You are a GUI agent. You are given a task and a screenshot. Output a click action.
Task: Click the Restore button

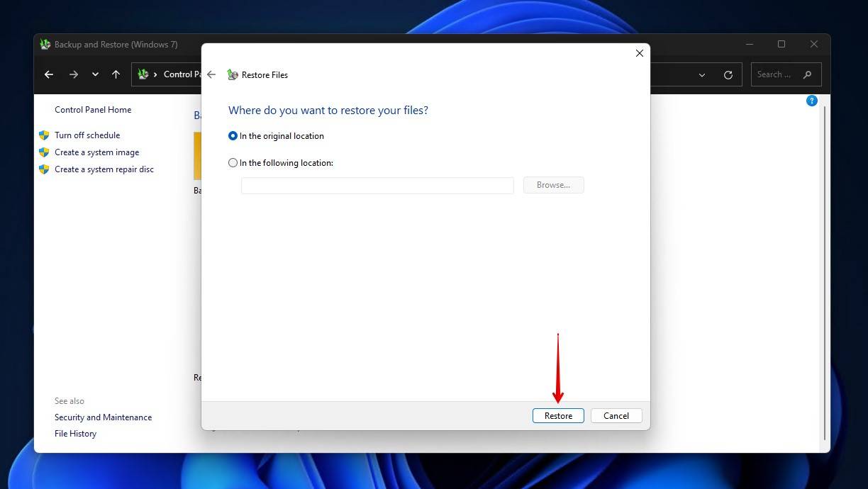pos(558,415)
